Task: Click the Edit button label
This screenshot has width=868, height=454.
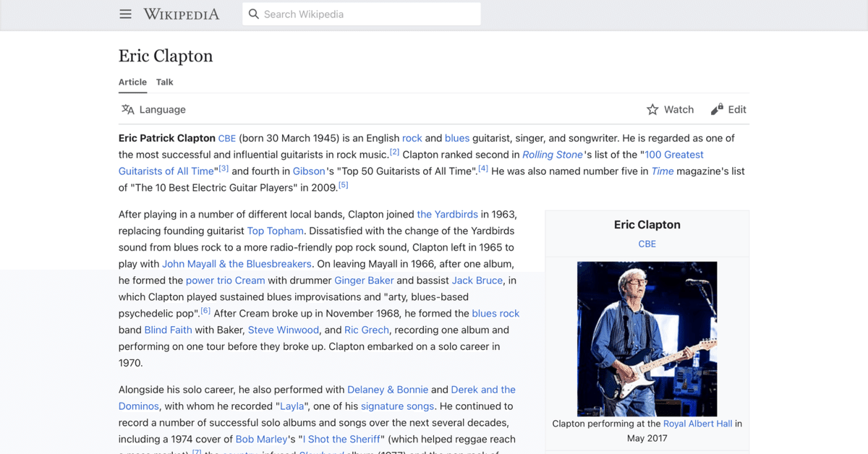Action: coord(737,110)
